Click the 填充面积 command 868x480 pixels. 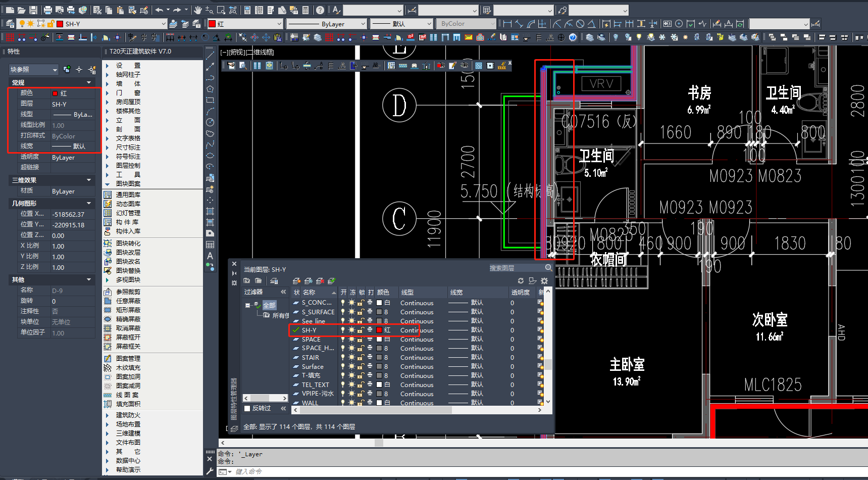[x=128, y=404]
